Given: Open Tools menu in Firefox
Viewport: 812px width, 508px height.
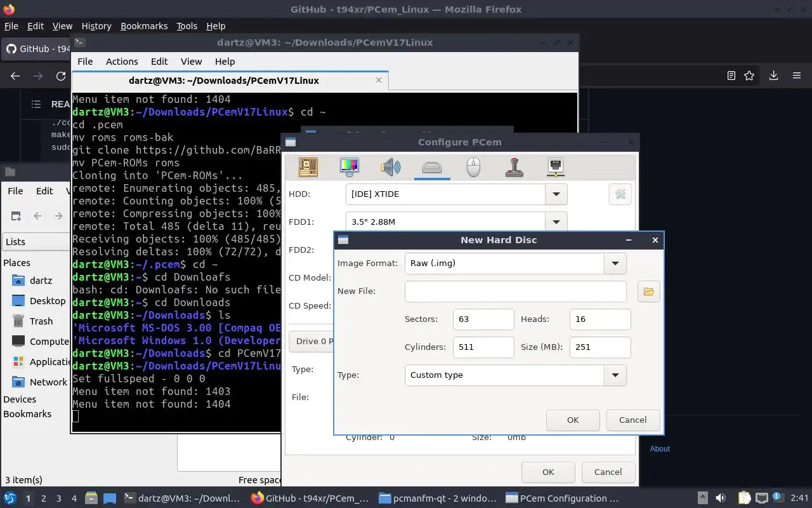Looking at the screenshot, I should 187,26.
